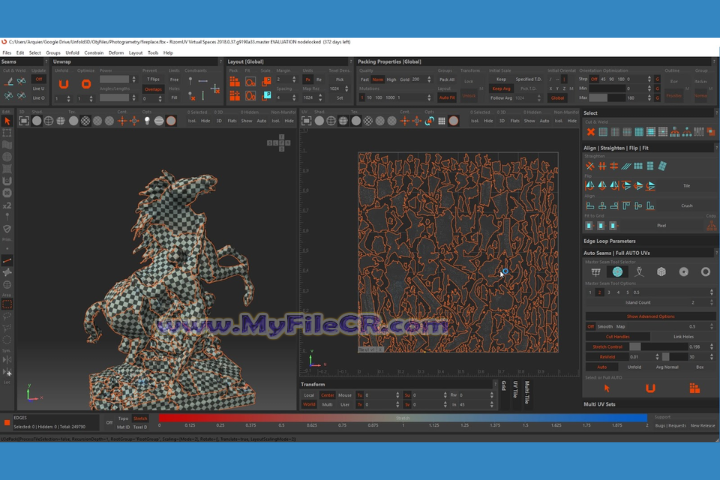The height and width of the screenshot is (480, 720).
Task: Select Norm quality in Packing Properties
Action: 377,79
